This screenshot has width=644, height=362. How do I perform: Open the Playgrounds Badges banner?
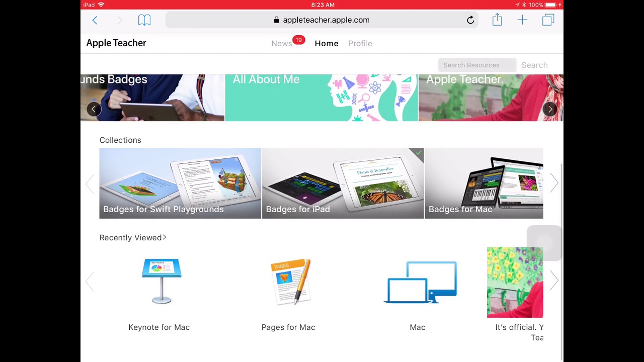click(152, 98)
